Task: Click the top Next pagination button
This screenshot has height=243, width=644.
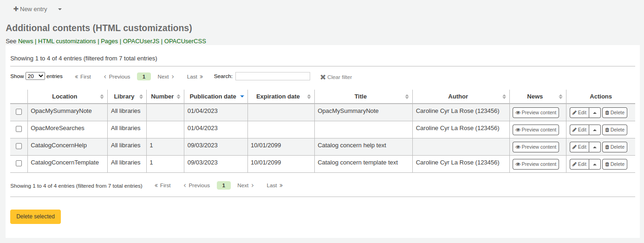Action: [166, 77]
